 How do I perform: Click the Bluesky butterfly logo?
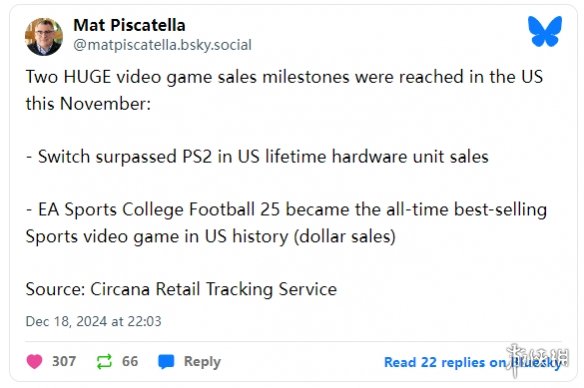(545, 31)
